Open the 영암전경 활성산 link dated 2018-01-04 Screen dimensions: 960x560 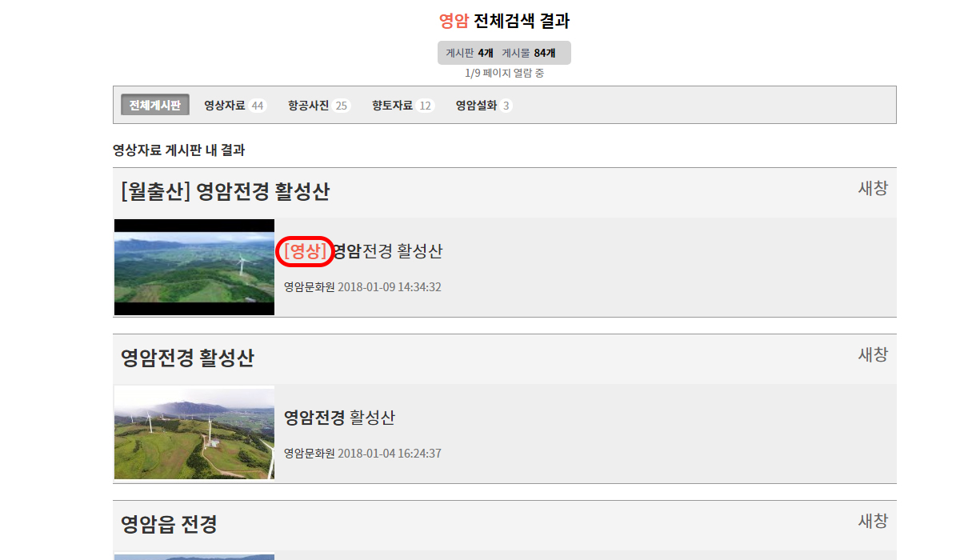[x=339, y=418]
